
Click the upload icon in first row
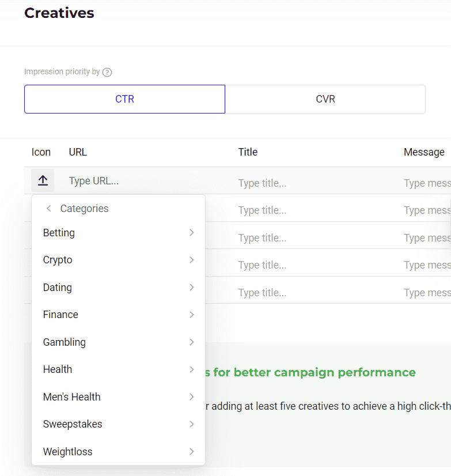(x=43, y=181)
